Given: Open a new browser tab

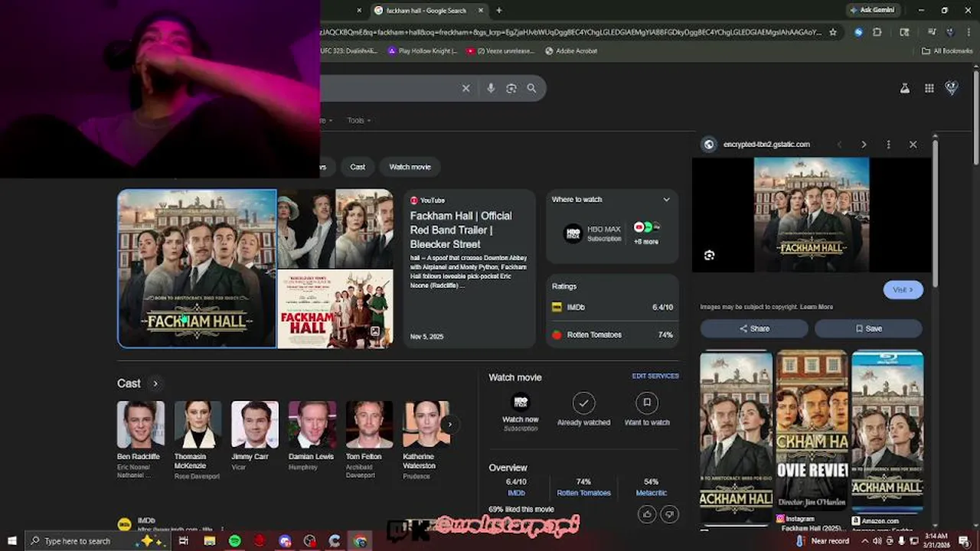Looking at the screenshot, I should tap(498, 10).
